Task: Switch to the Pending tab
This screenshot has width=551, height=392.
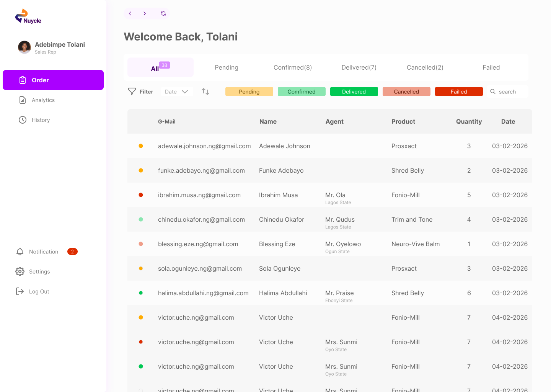Action: click(x=227, y=67)
